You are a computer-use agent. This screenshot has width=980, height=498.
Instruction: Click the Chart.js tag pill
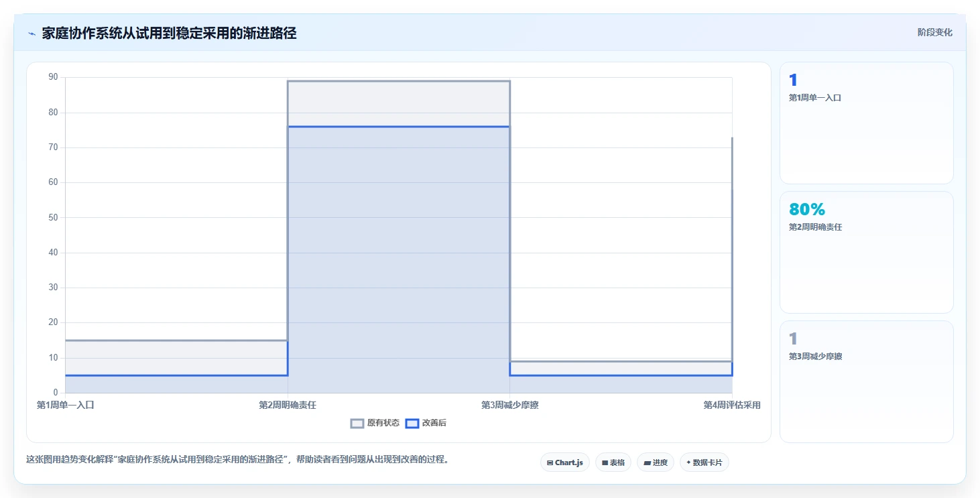point(565,462)
